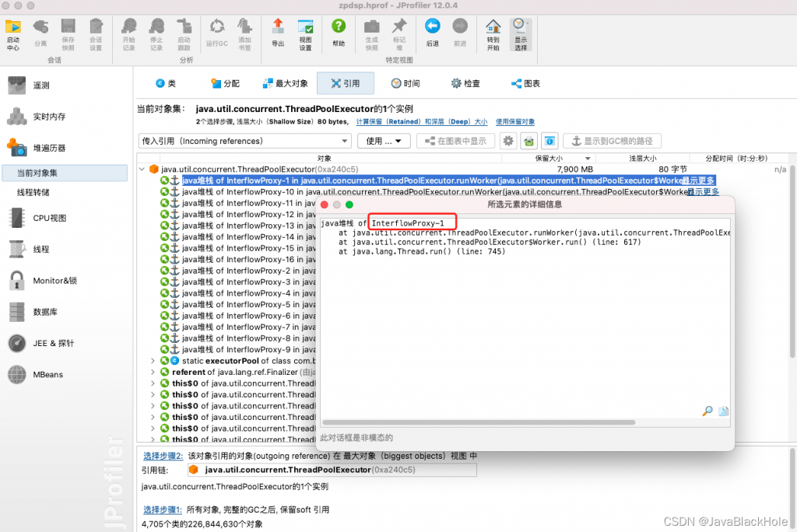Click 显示到GC根的路径 show path to GC root
This screenshot has height=532, width=797.
click(612, 141)
